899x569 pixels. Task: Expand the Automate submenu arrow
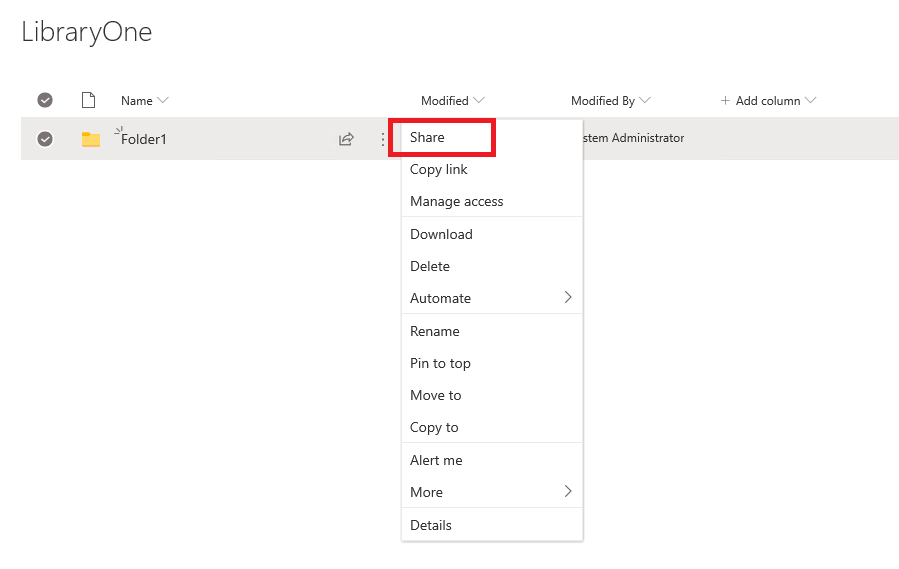568,297
